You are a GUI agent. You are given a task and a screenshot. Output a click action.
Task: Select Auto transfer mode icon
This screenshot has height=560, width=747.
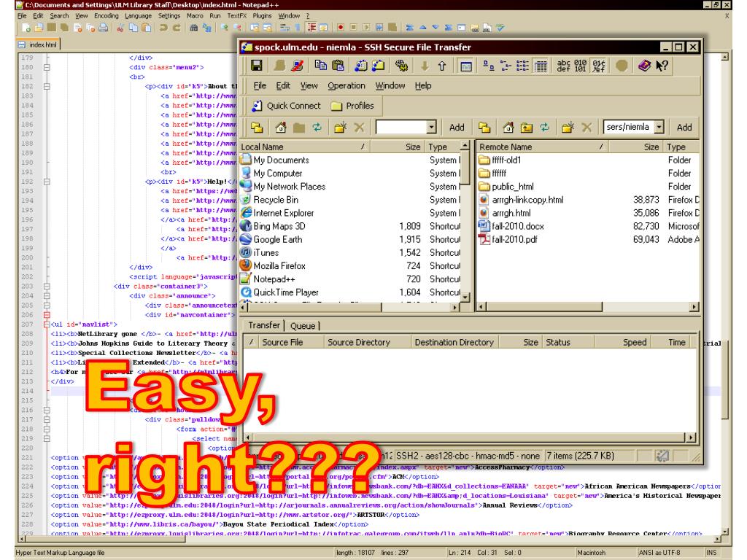tap(598, 66)
